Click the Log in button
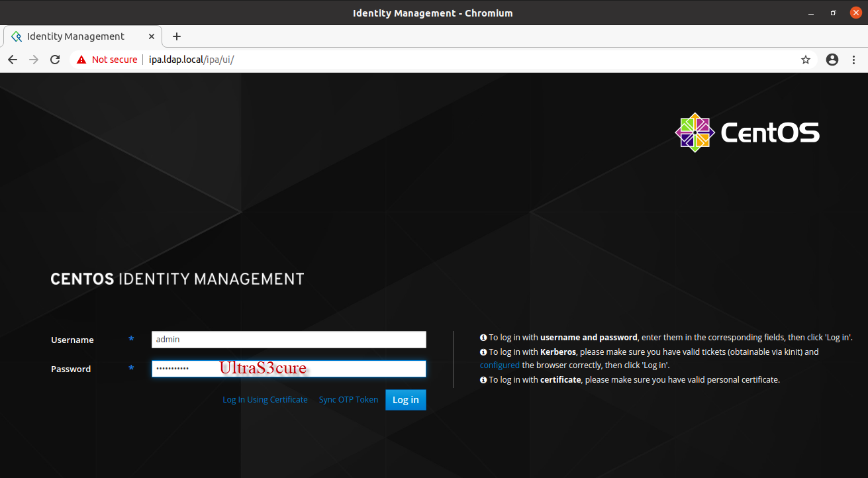Screen dimensions: 868x478 406,400
